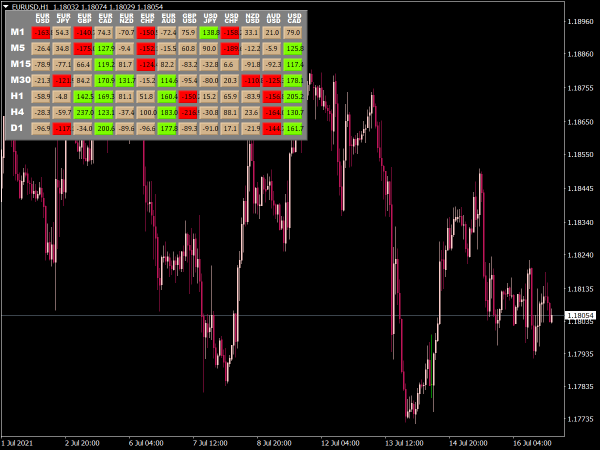This screenshot has width=600, height=450.
Task: Click the EUR CAD column header
Action: click(x=106, y=18)
